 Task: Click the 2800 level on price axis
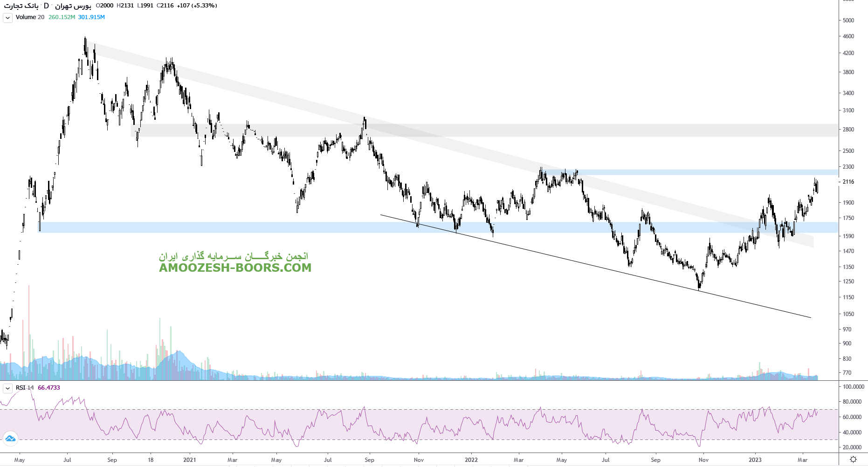point(848,130)
